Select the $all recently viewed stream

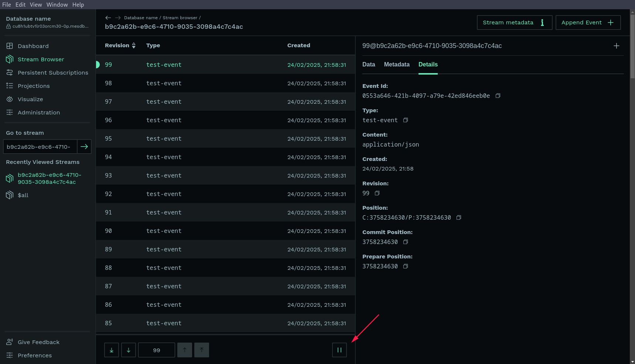click(23, 195)
